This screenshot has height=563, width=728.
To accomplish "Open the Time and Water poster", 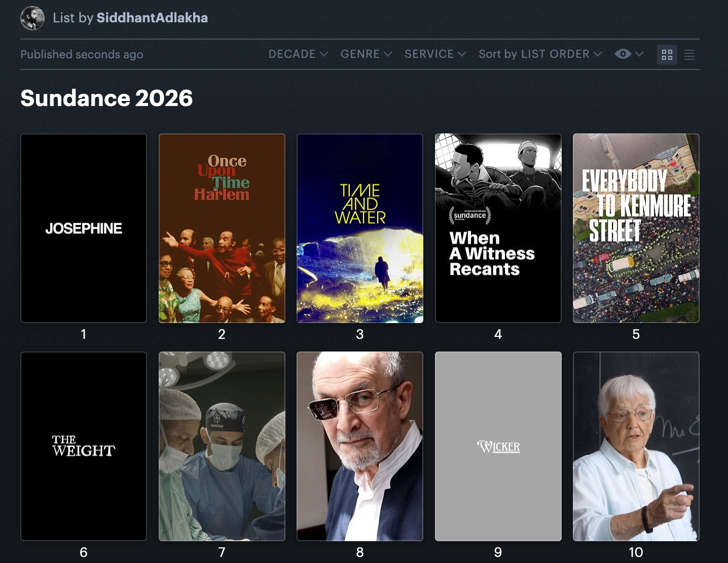I will tap(360, 228).
